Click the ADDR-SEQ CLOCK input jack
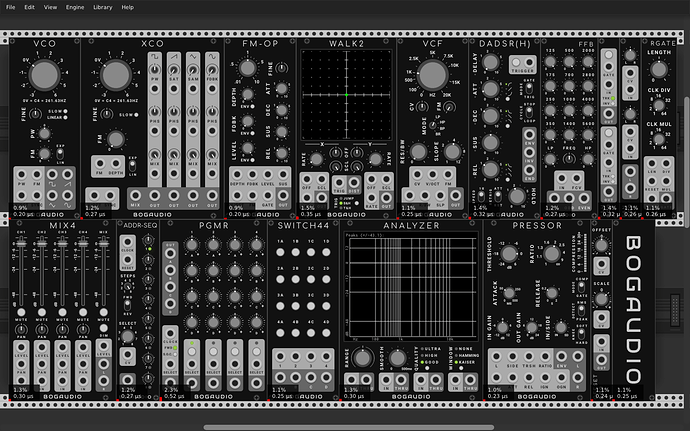 [128, 243]
